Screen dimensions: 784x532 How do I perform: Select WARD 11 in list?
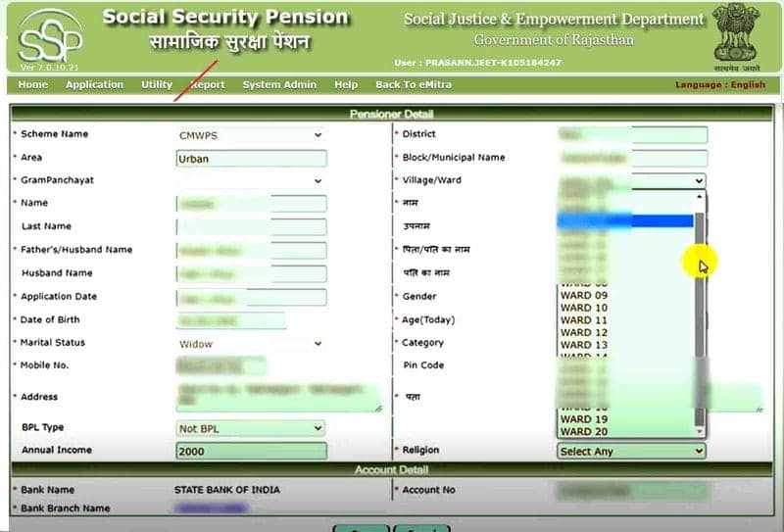[x=626, y=320]
